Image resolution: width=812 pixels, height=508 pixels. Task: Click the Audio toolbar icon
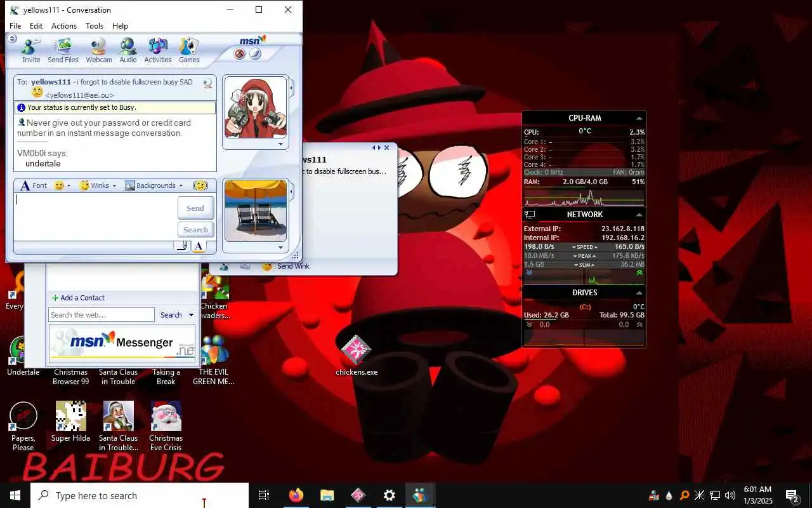[128, 50]
